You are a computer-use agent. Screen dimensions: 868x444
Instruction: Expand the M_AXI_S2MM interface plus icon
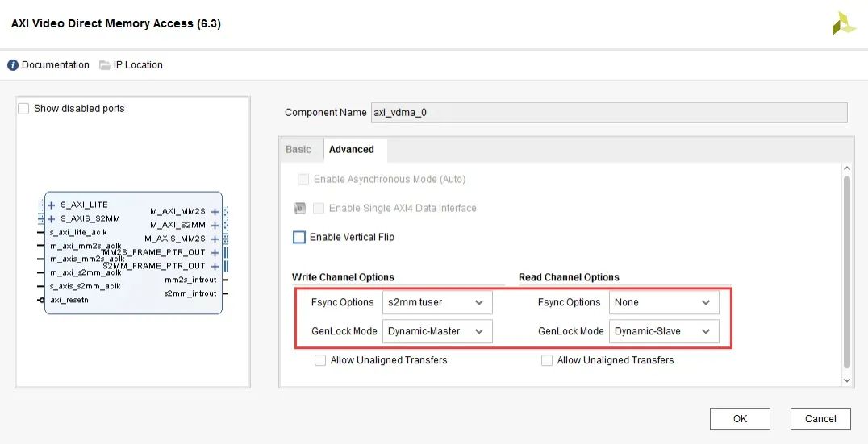point(215,226)
